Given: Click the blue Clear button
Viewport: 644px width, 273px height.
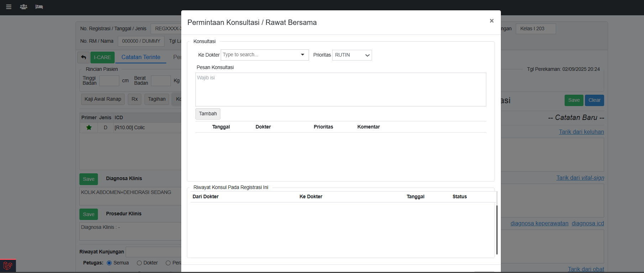Looking at the screenshot, I should tap(595, 100).
